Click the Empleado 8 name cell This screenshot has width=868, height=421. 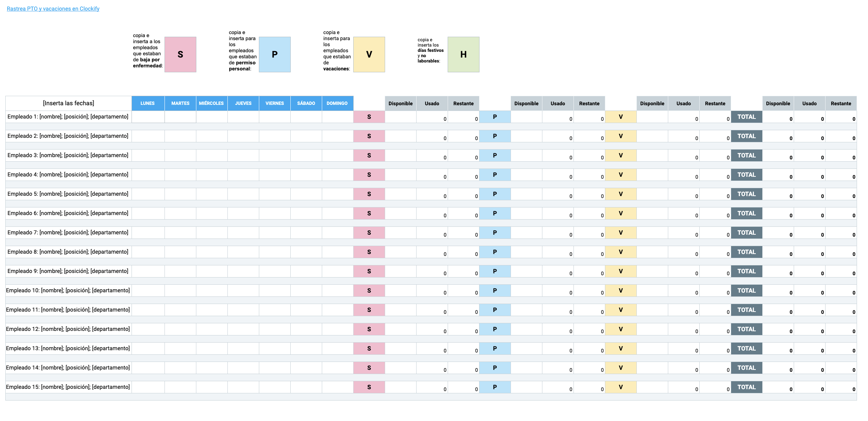pos(69,252)
